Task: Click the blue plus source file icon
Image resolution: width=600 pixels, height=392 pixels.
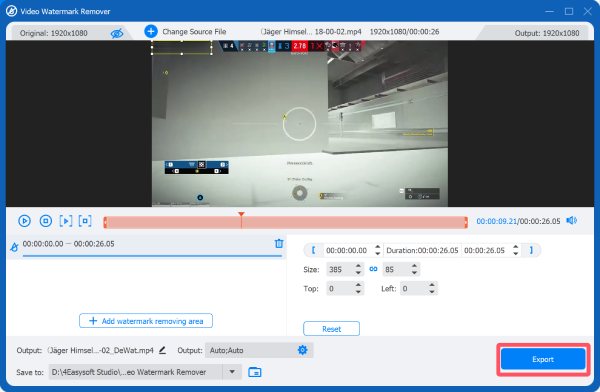Action: pos(151,31)
